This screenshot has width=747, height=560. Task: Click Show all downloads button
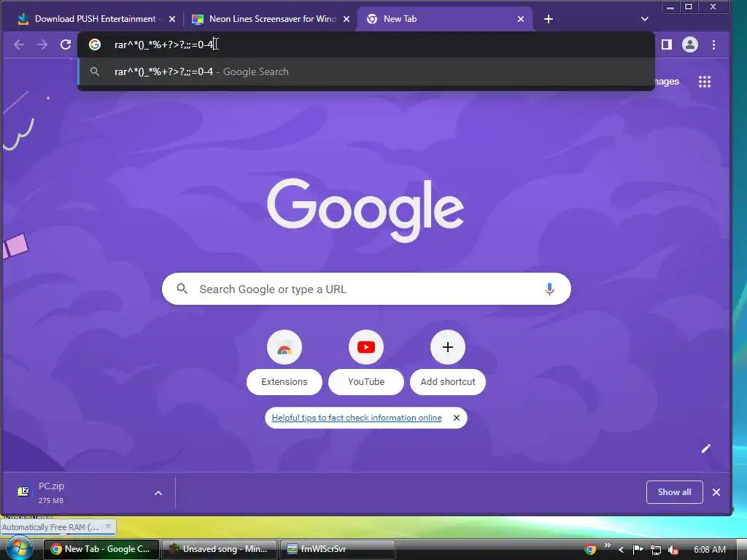coord(674,492)
